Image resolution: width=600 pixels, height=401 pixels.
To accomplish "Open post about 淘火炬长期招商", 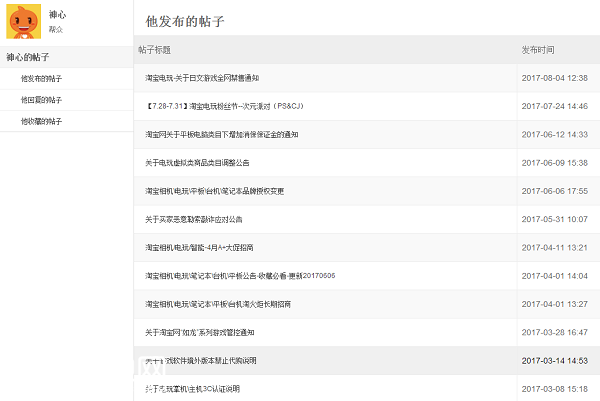I will click(x=218, y=304).
